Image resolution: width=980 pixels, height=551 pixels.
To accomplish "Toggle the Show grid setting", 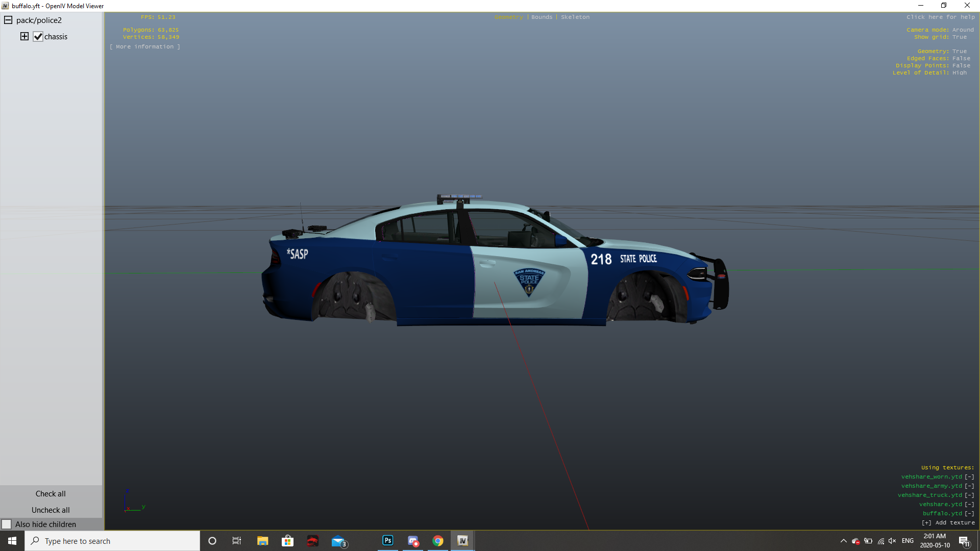I will (959, 37).
